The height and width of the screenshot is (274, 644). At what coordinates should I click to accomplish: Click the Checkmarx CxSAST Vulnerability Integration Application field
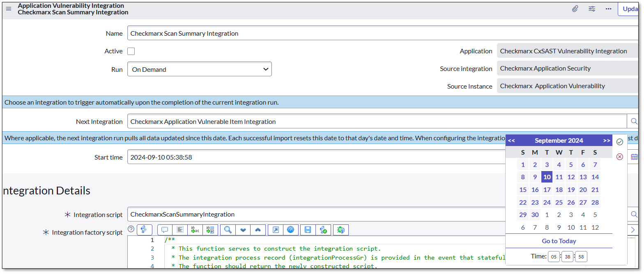click(567, 51)
